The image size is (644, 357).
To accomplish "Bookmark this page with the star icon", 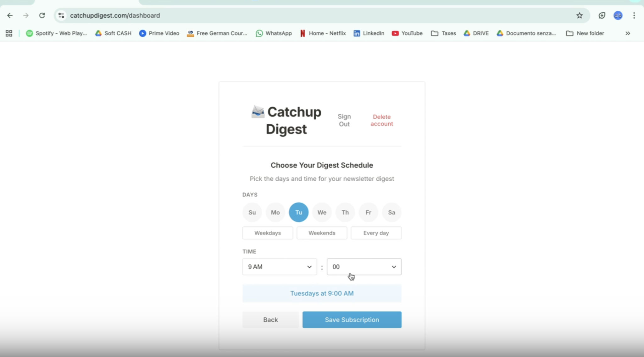I will (x=580, y=15).
